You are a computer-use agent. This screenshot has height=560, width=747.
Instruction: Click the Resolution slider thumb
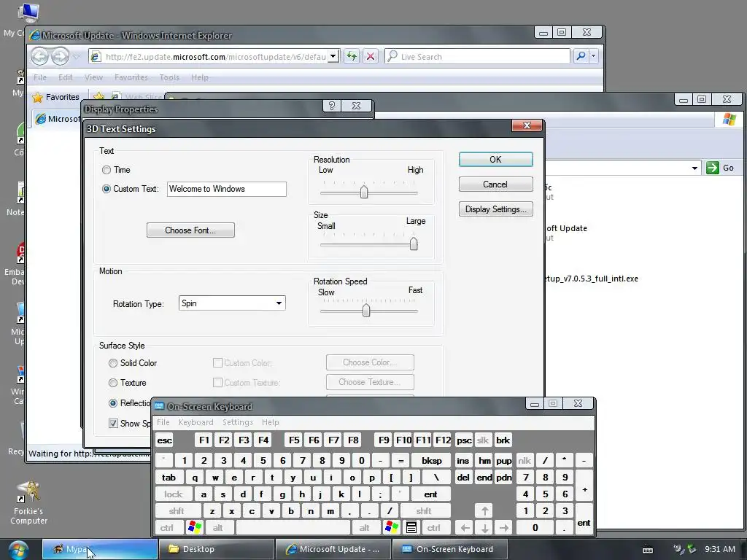pos(364,192)
